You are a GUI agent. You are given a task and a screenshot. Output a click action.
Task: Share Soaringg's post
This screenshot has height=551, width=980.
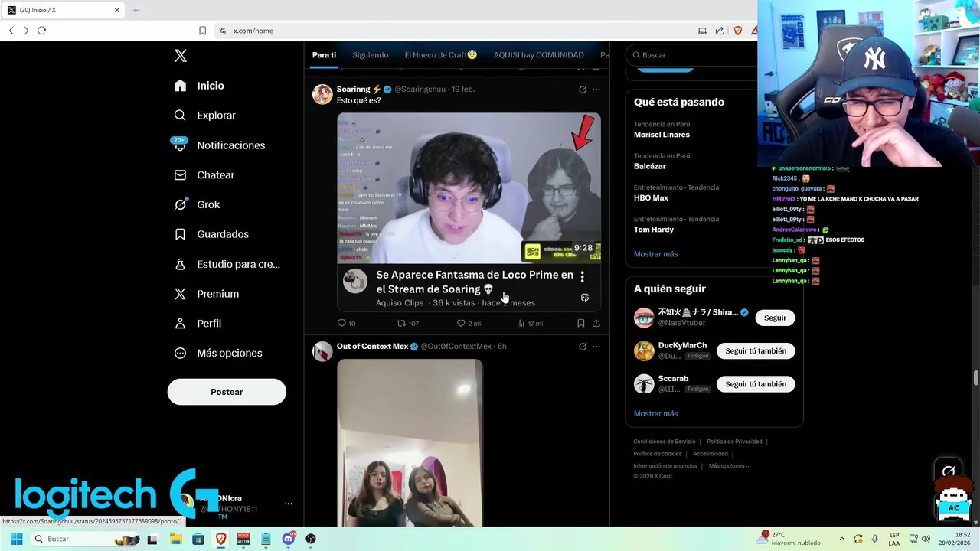coord(596,324)
